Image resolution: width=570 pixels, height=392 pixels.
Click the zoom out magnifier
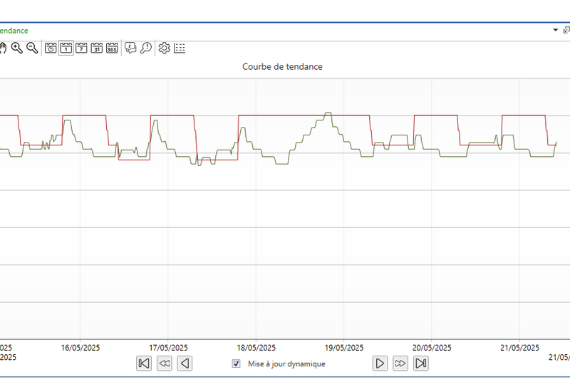pos(32,48)
